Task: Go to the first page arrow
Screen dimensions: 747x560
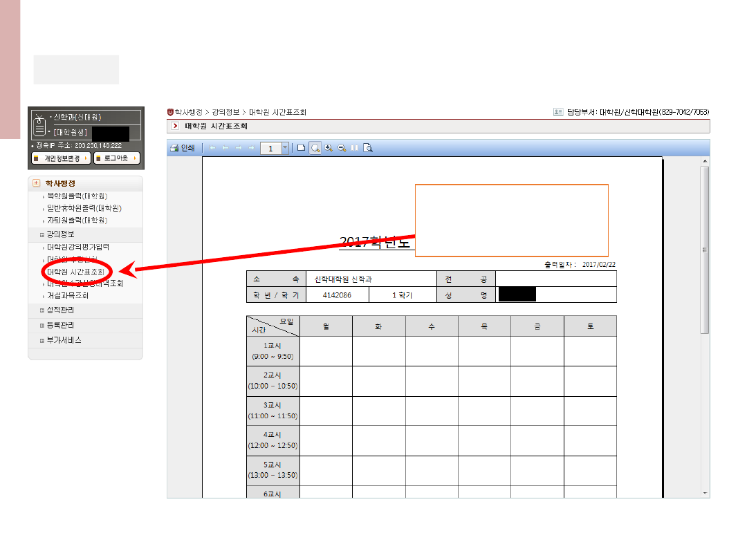Action: [x=212, y=148]
